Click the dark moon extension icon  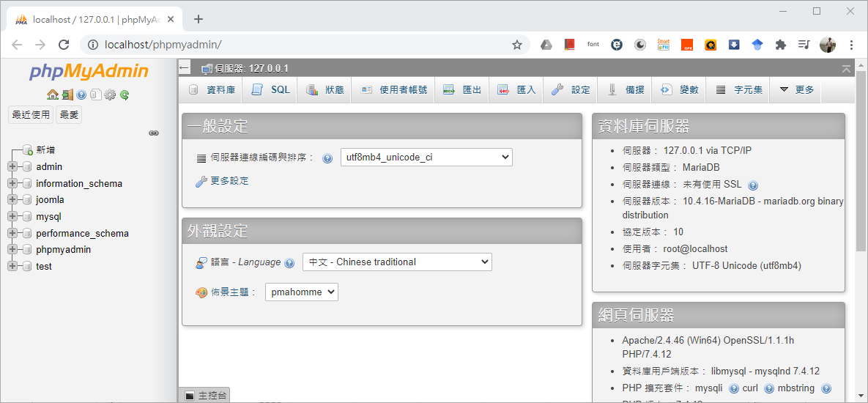pos(640,45)
